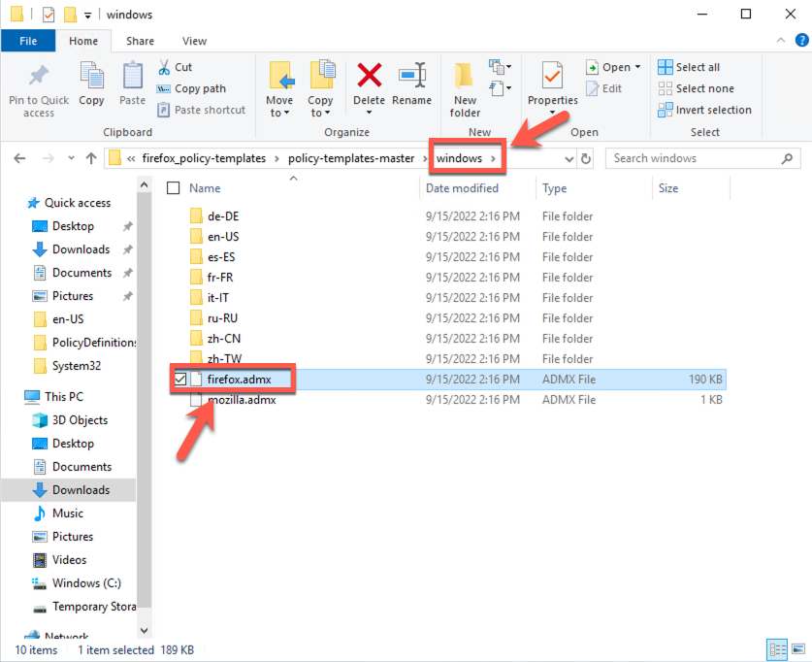Toggle the select-all checkbox by Name
812x662 pixels.
pos(173,188)
